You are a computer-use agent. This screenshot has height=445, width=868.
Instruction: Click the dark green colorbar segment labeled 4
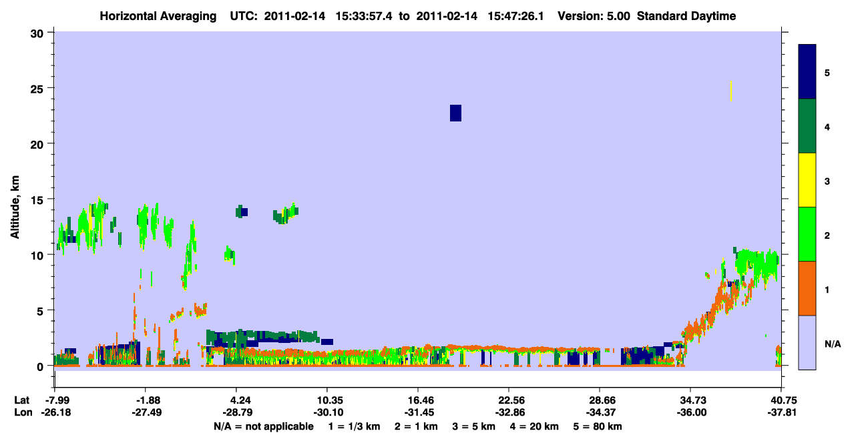[807, 126]
